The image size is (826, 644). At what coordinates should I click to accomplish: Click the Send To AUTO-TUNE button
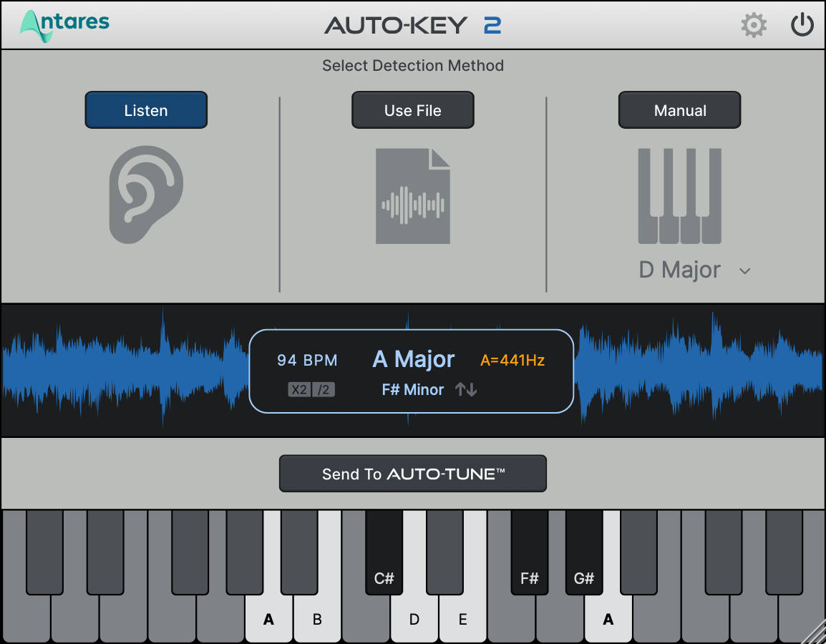coord(412,473)
